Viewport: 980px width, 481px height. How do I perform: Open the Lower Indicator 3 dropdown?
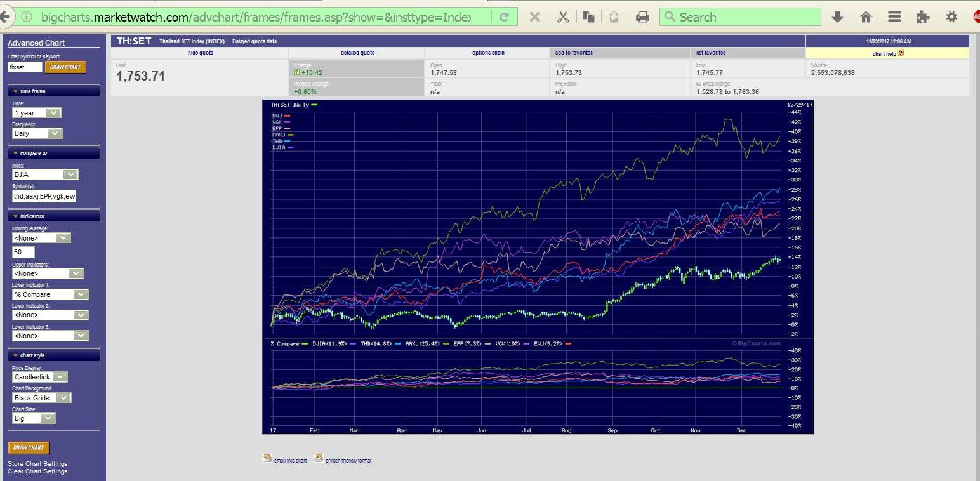(x=50, y=336)
